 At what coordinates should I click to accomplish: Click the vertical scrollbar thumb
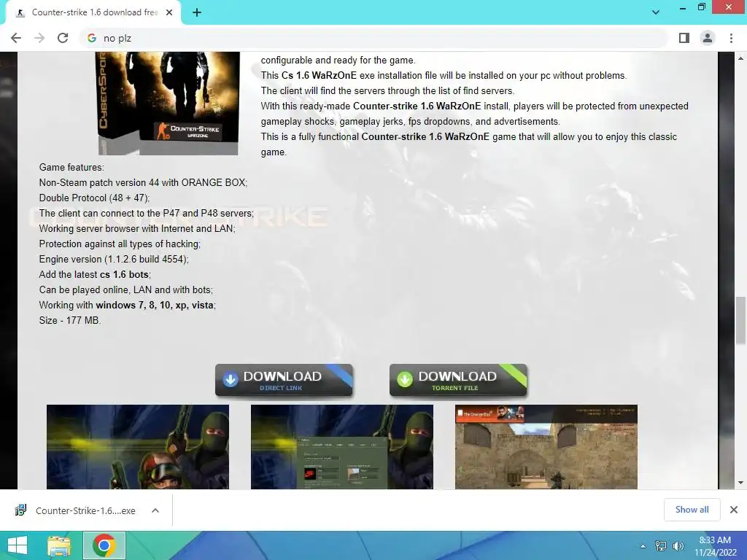[x=740, y=320]
